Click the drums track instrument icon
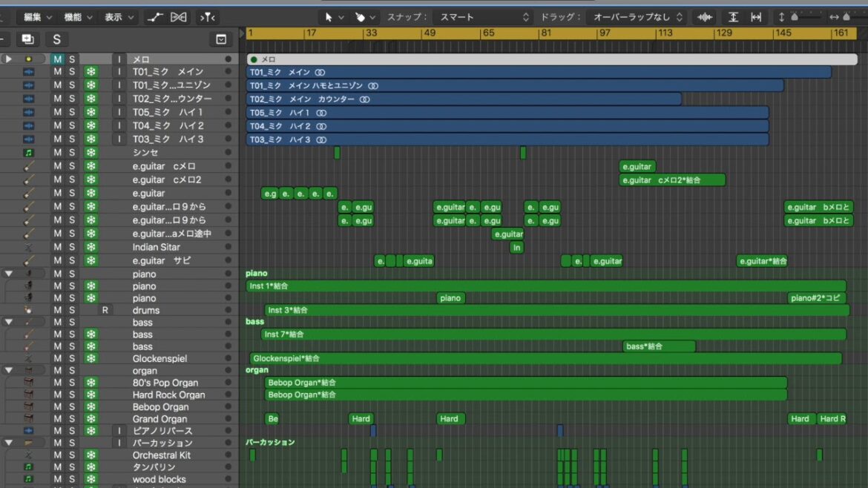Image resolution: width=868 pixels, height=488 pixels. pyautogui.click(x=29, y=310)
